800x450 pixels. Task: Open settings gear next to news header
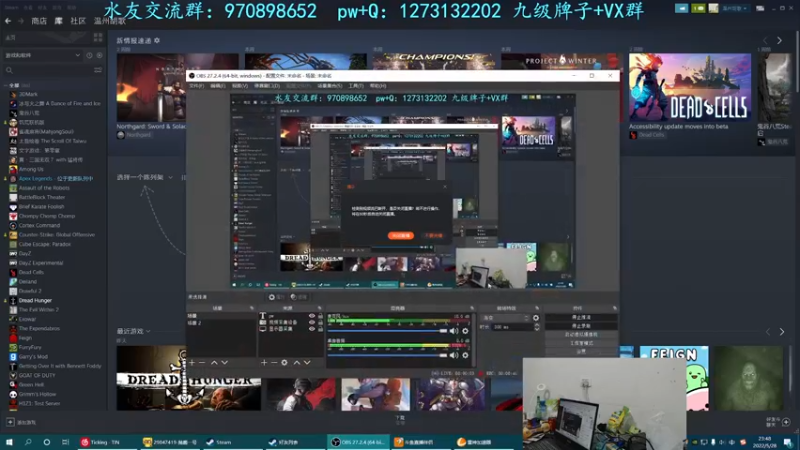pos(157,40)
